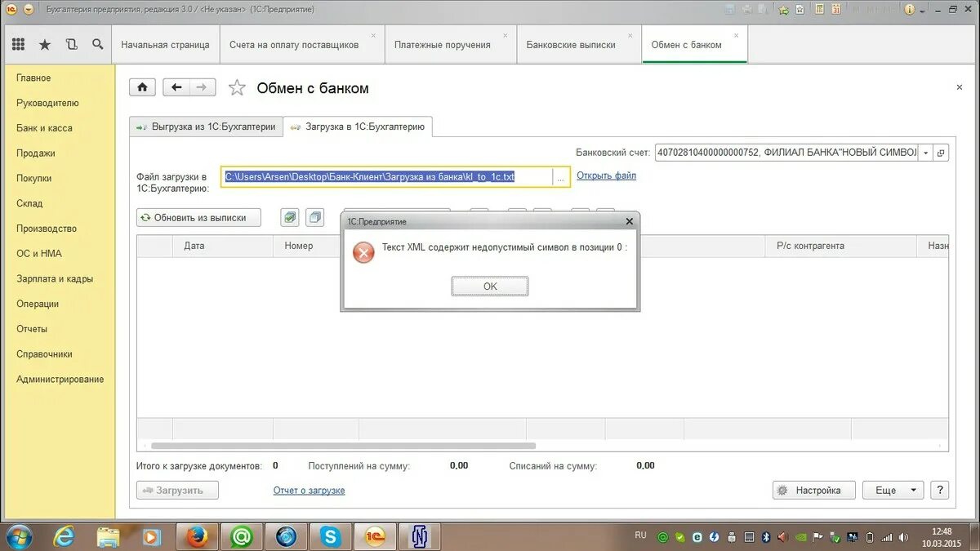Image resolution: width=980 pixels, height=551 pixels.
Task: Select Выгрузка из 1С:Бухгалтерии tab
Action: click(206, 127)
